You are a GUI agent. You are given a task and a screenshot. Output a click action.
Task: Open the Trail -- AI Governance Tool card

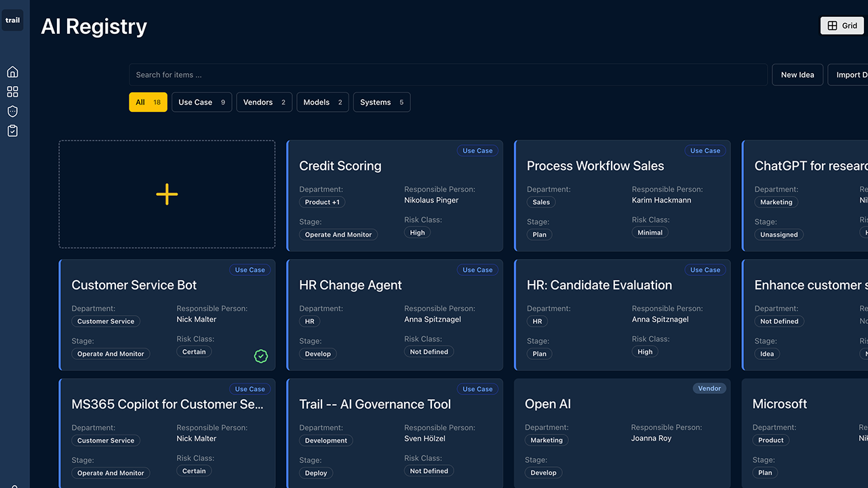(395, 434)
